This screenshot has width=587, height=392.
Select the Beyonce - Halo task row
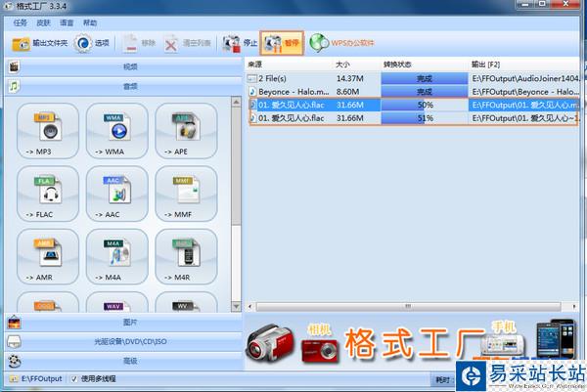click(x=413, y=92)
